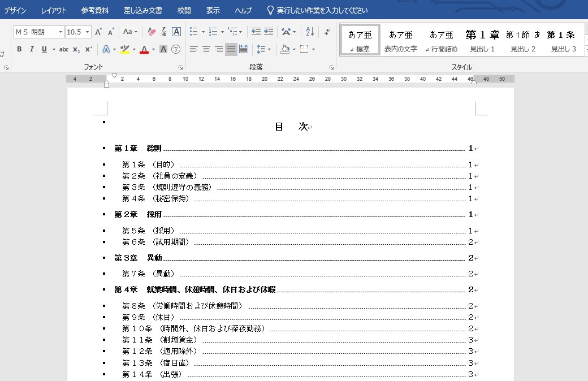Apply shading with paint bucket icon
Image resolution: width=588 pixels, height=381 pixels.
[x=285, y=49]
